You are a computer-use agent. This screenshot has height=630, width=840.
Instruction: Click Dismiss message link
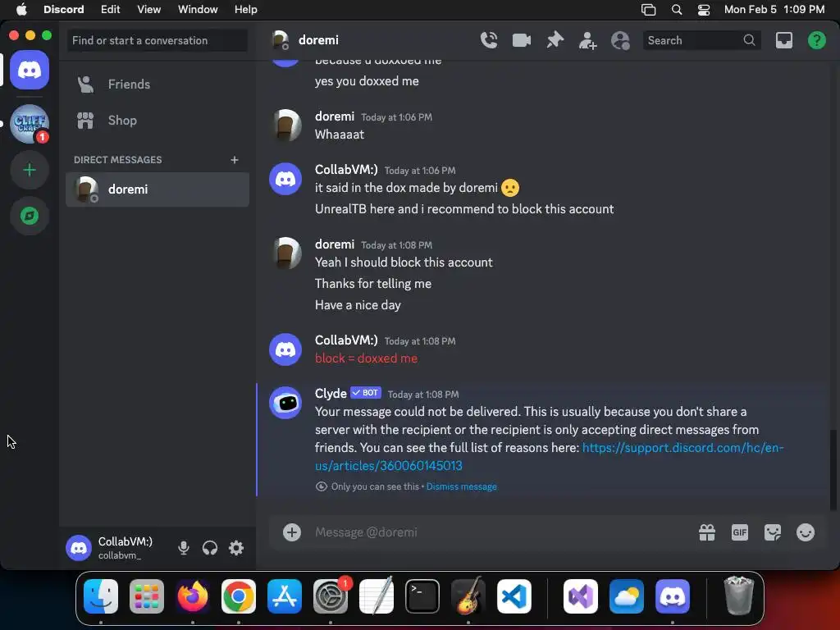pos(461,486)
